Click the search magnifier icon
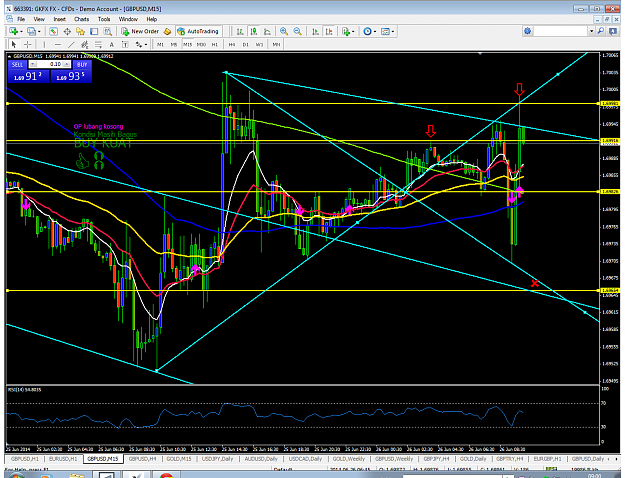 click(601, 31)
